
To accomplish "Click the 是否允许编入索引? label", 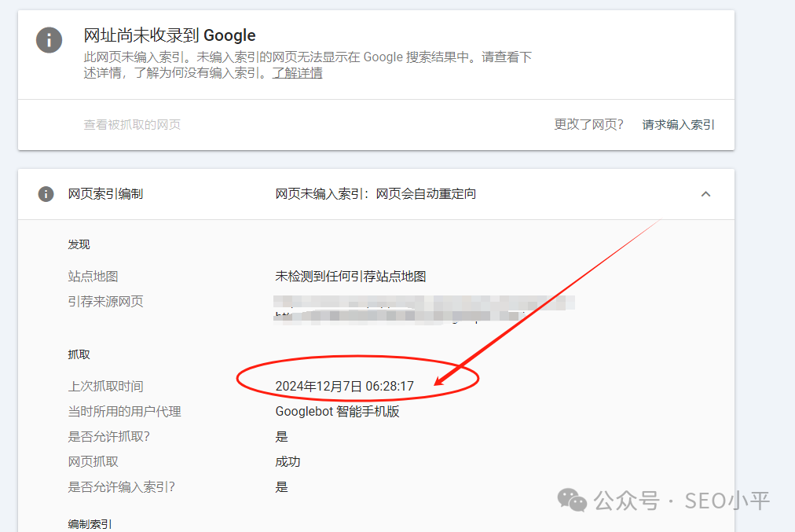I will 121,487.
